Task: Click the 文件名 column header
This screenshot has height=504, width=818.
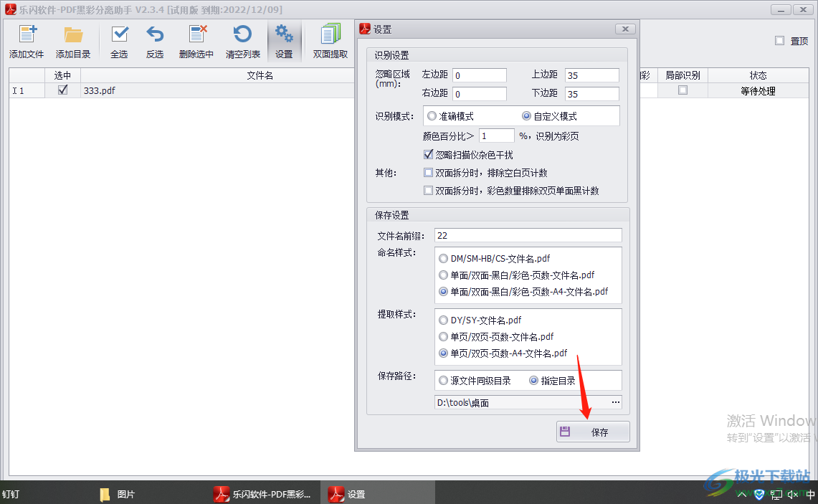Action: tap(260, 75)
